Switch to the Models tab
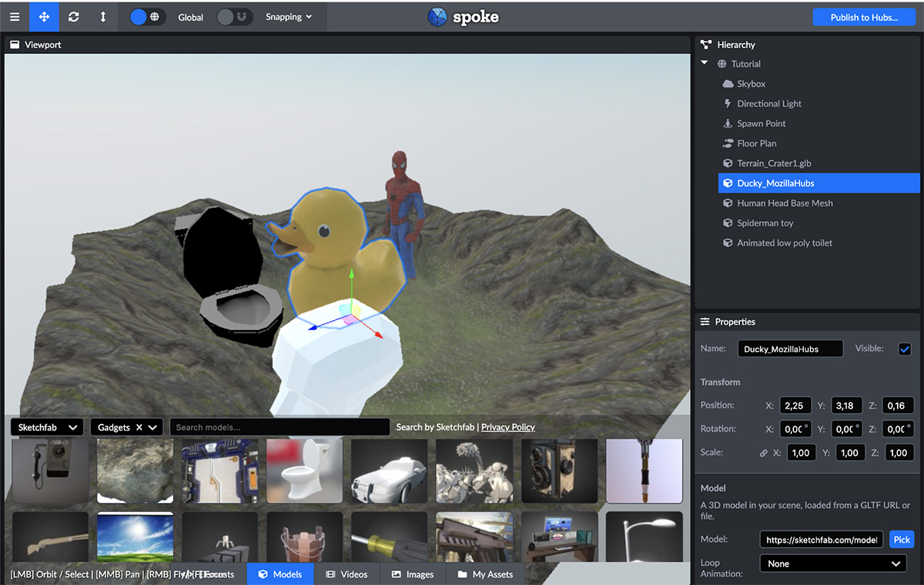This screenshot has width=924, height=585. tap(280, 574)
